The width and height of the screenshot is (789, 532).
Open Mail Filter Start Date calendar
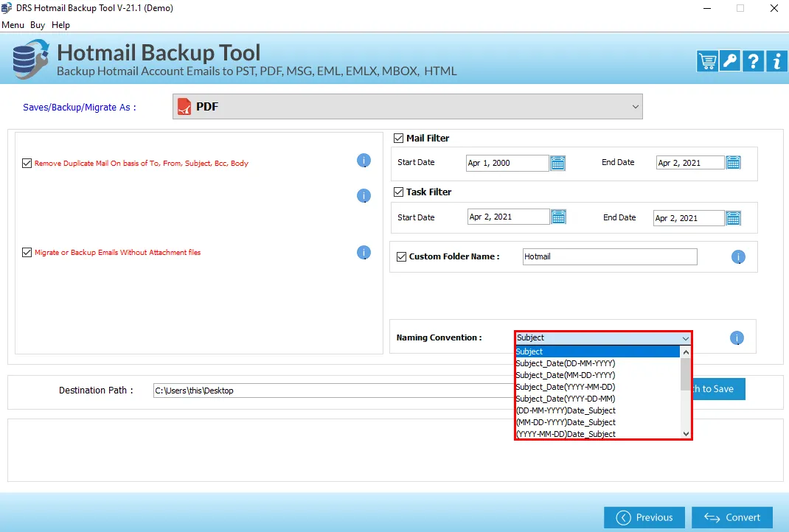pyautogui.click(x=557, y=163)
